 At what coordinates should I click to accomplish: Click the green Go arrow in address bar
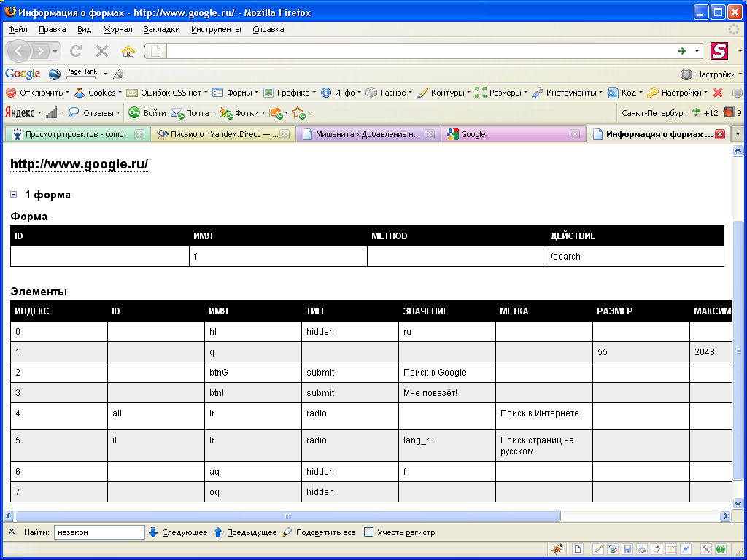[682, 51]
